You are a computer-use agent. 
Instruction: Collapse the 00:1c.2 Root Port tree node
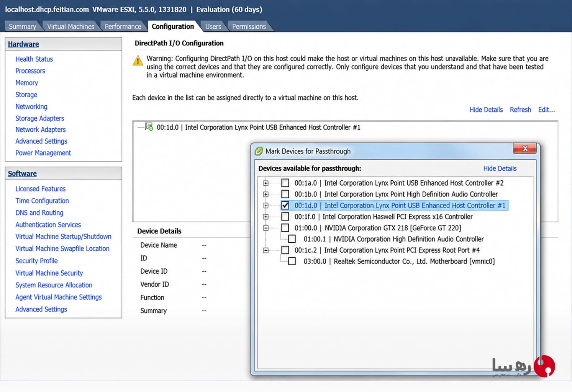tap(266, 250)
